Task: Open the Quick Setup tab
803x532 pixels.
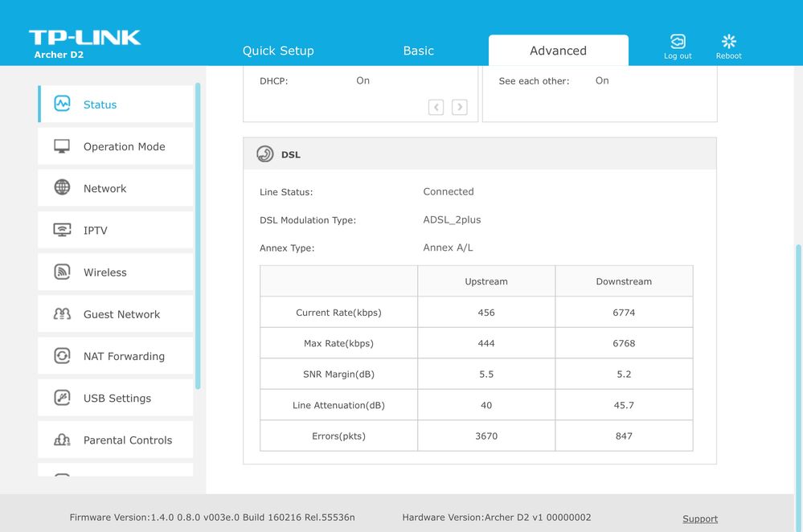Action: click(x=278, y=51)
